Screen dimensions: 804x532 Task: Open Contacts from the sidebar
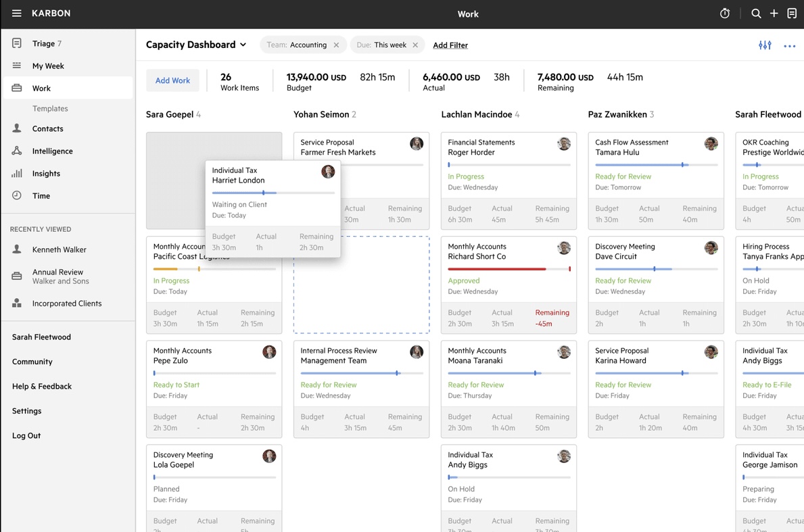pyautogui.click(x=47, y=128)
